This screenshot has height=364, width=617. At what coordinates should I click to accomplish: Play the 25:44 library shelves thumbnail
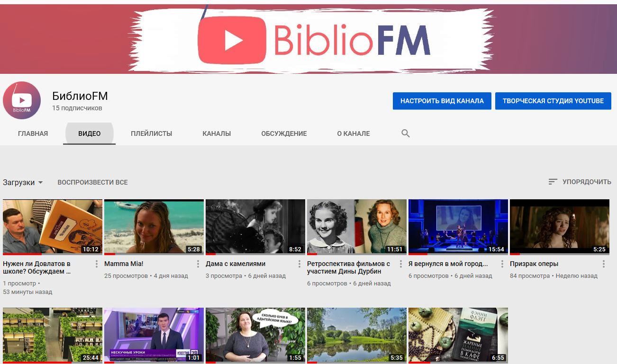53,336
